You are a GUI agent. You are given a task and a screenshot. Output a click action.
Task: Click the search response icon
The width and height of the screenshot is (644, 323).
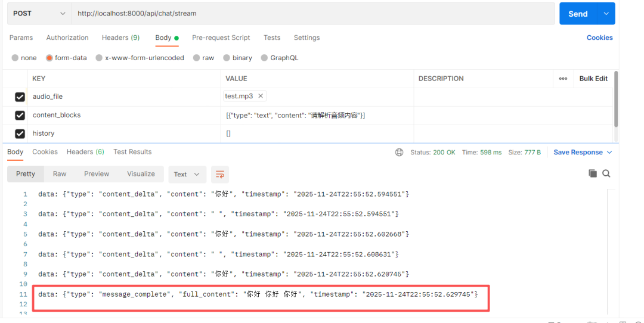tap(606, 173)
